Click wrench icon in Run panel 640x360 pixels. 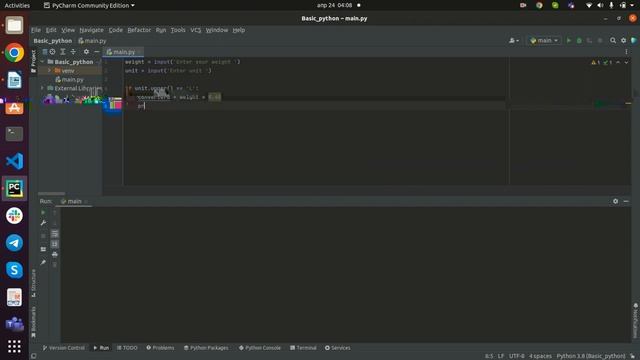coord(43,223)
